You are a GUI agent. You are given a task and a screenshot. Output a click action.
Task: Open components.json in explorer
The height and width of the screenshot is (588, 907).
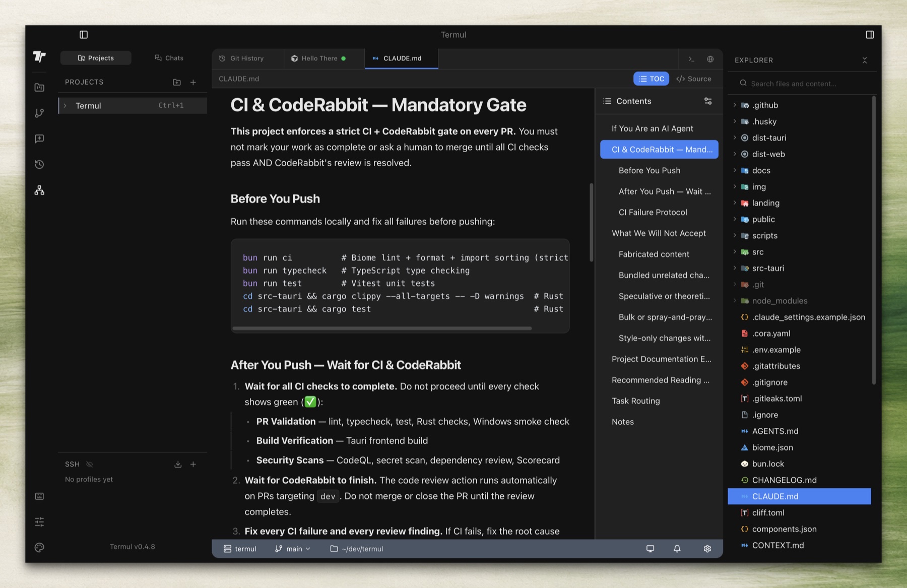point(800,529)
